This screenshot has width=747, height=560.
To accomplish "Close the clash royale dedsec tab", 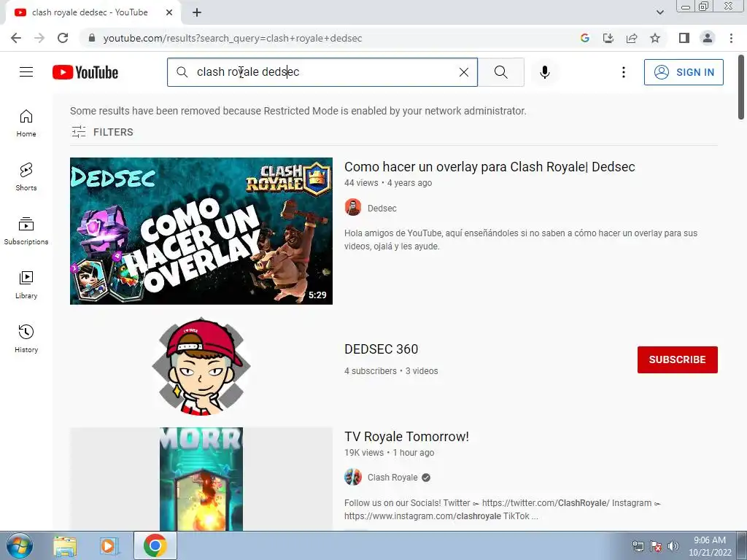I will pyautogui.click(x=169, y=13).
